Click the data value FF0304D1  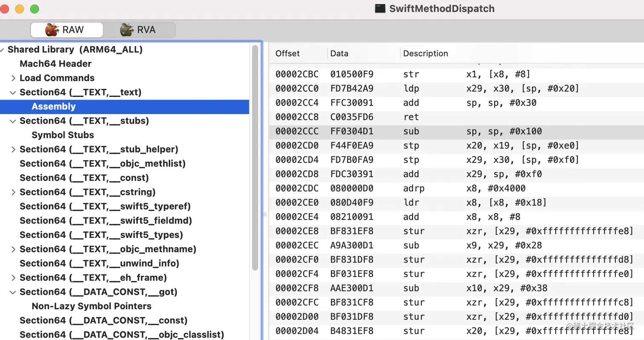pyautogui.click(x=352, y=131)
